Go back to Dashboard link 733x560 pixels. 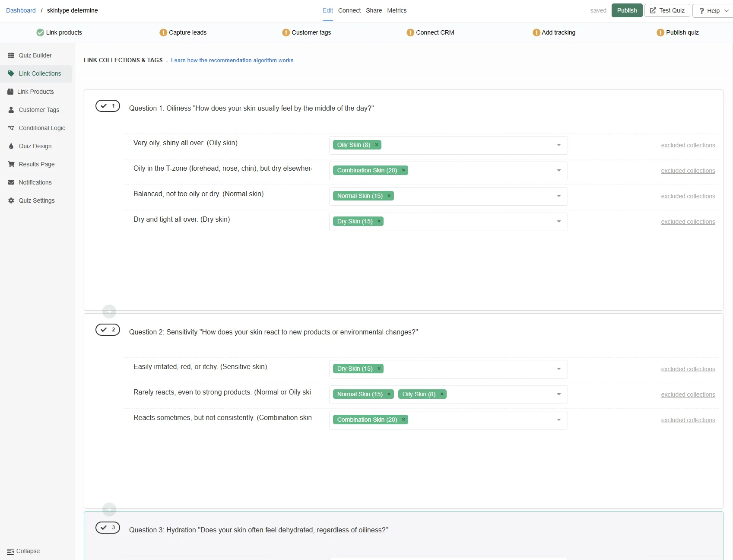[x=21, y=10]
